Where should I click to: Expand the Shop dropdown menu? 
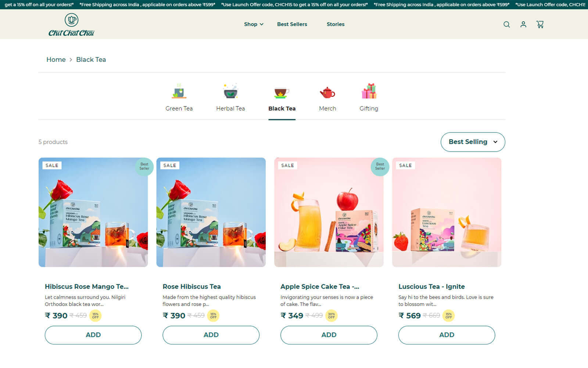(254, 24)
